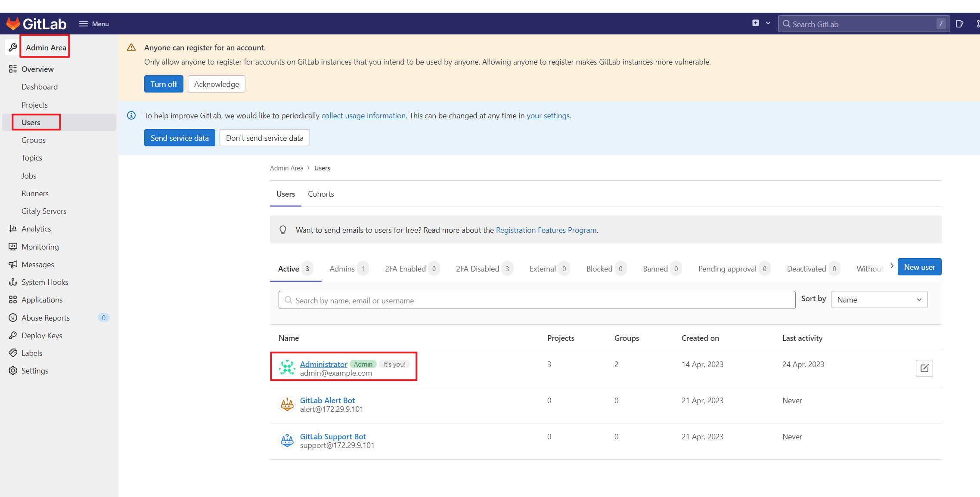Click the warning triangle icon
Image resolution: width=980 pixels, height=497 pixels.
click(131, 47)
